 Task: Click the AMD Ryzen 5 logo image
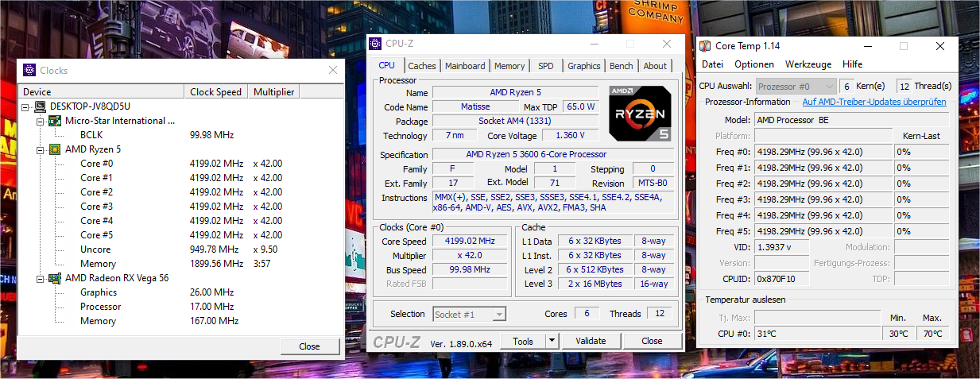[640, 114]
